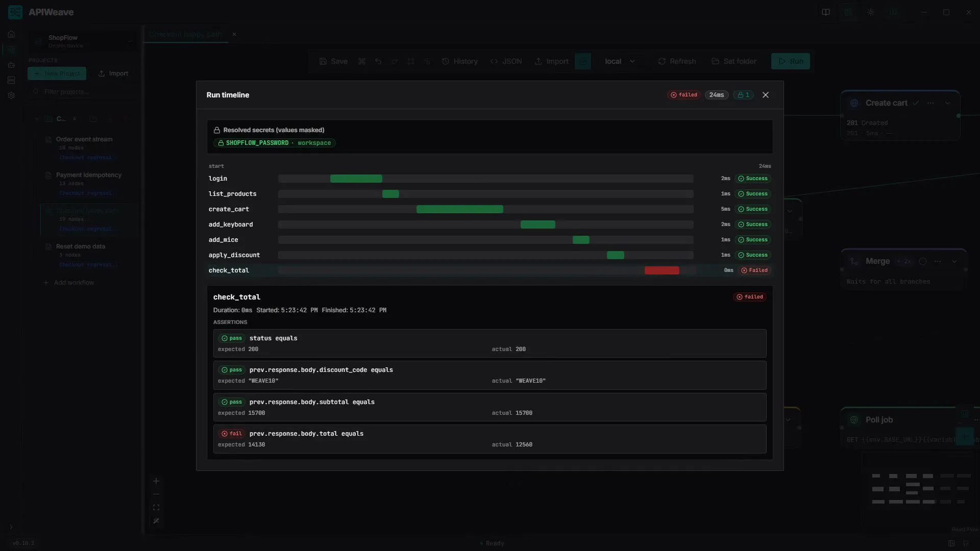980x551 pixels.
Task: Click the fit view canvas icon
Action: [x=156, y=508]
